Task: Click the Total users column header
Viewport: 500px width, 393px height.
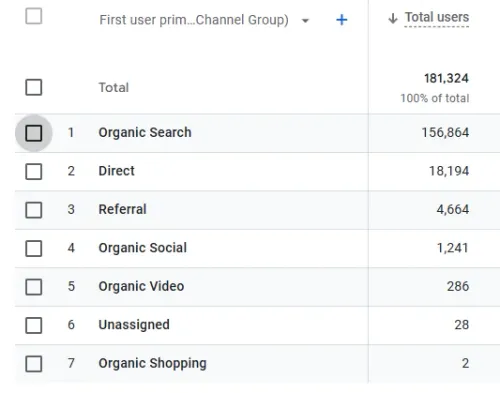Action: 437,17
